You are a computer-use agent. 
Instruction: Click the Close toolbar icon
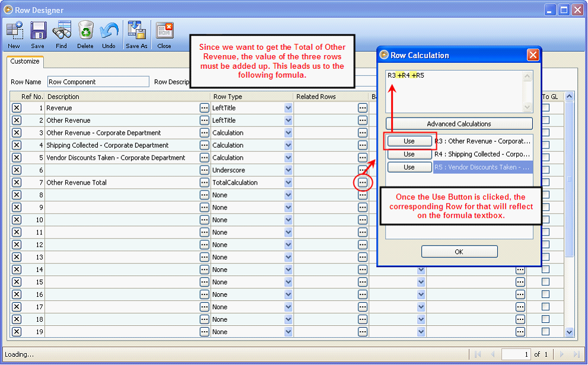pos(164,35)
